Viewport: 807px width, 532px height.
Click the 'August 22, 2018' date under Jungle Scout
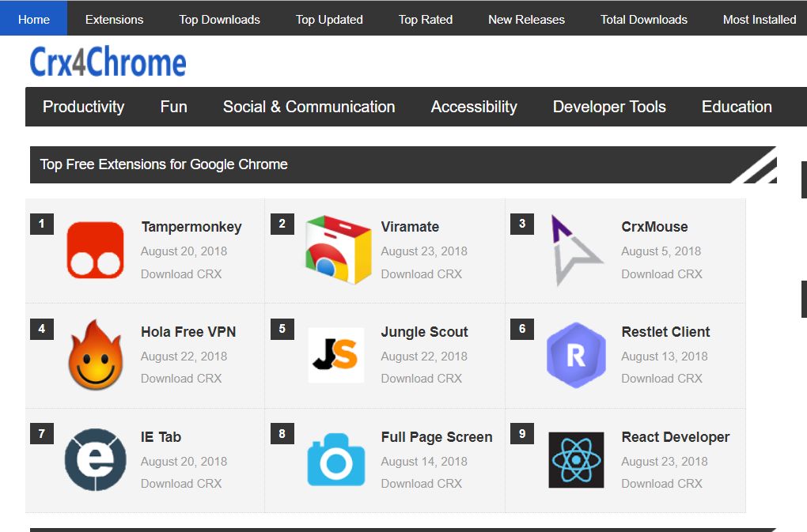[424, 357]
